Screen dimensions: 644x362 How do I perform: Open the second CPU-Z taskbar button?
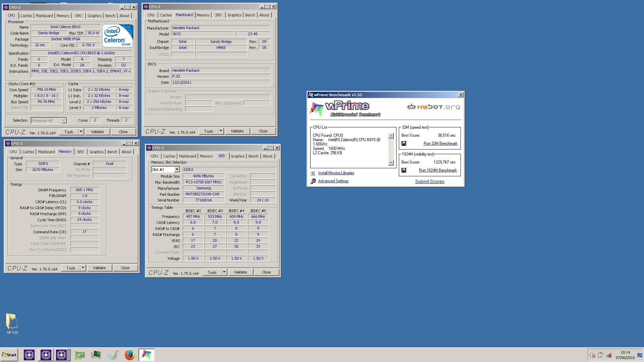(46, 355)
